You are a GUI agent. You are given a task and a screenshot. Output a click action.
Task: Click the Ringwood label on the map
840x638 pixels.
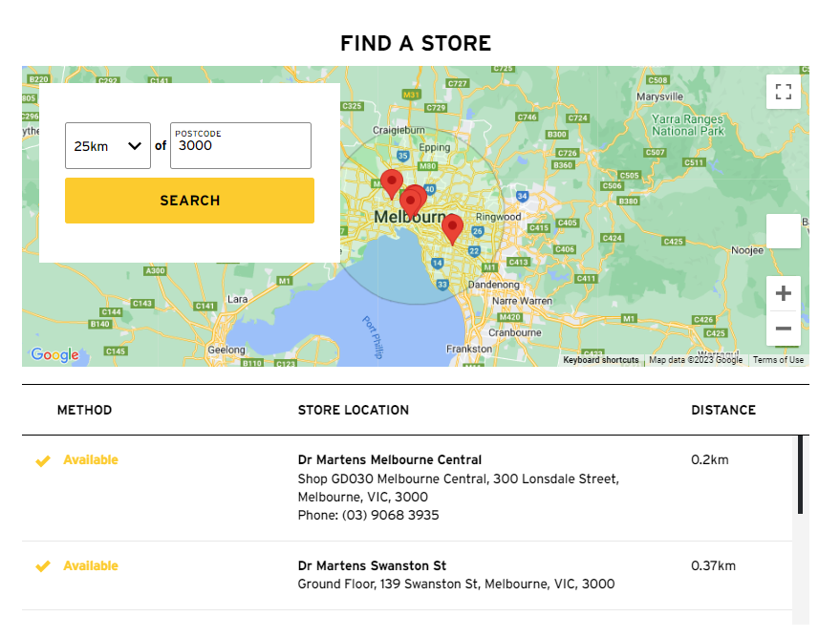(498, 217)
